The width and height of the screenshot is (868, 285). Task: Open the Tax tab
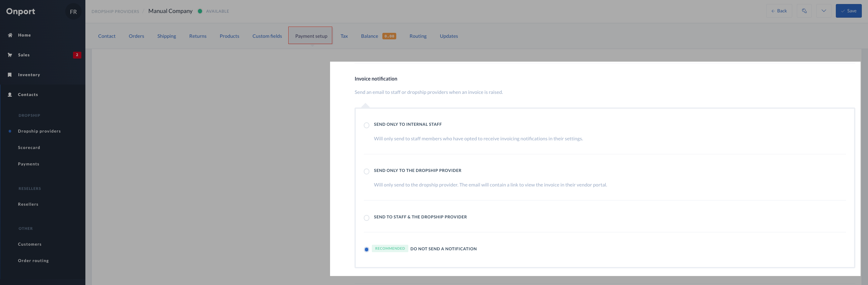344,36
